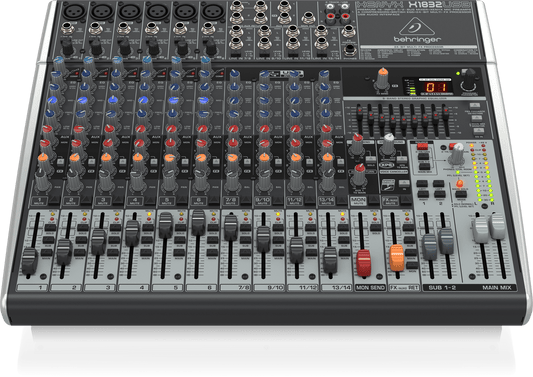Enable SOLO on channel 1
Image resolution: width=533 pixels, height=377 pixels.
click(50, 228)
